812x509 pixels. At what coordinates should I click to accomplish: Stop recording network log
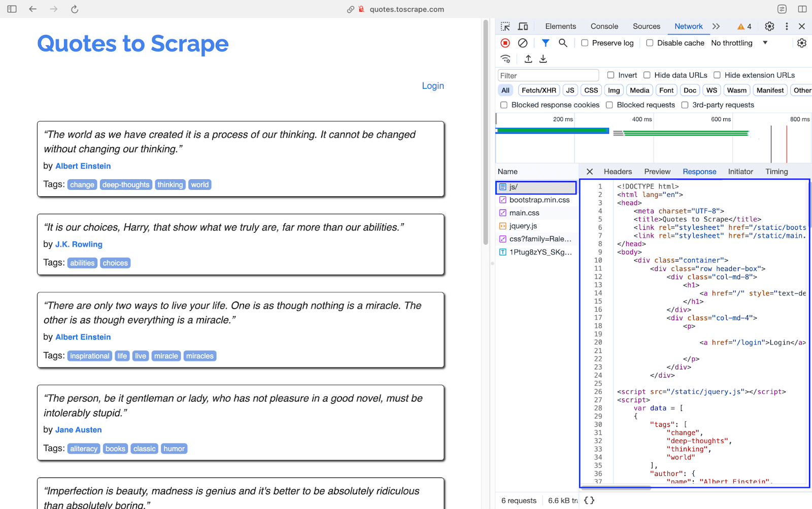[x=505, y=43]
